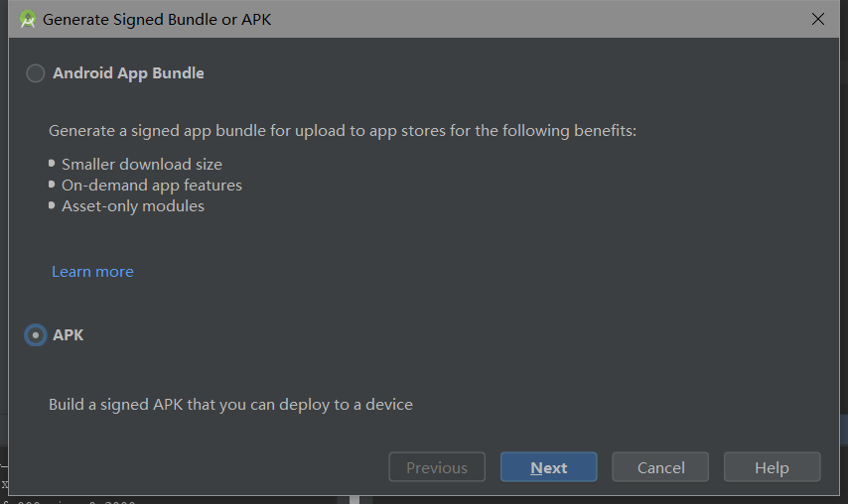Proceed with the Next button
The image size is (848, 504).
point(548,467)
